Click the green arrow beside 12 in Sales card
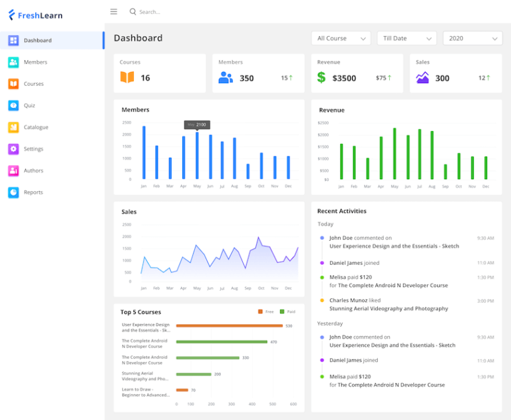Screen dimensions: 511x420 [x=488, y=78]
